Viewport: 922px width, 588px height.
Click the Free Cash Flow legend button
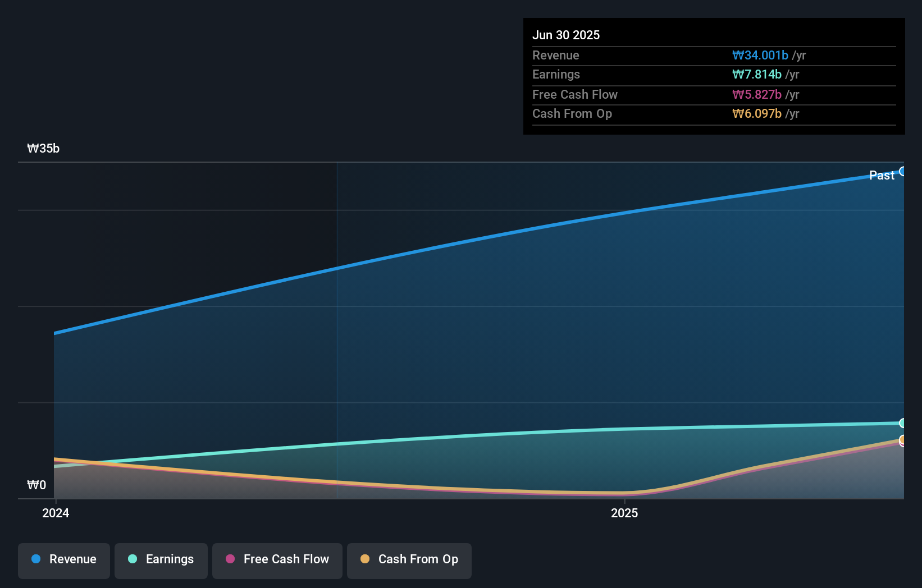(277, 560)
